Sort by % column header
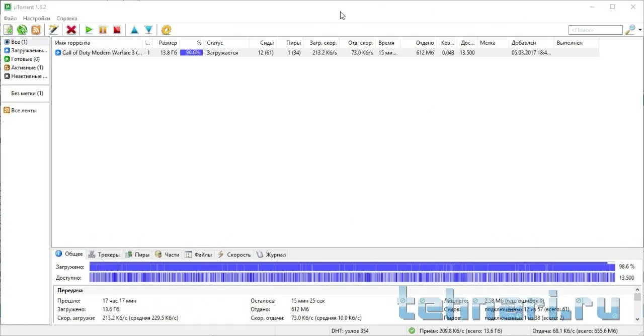 pos(192,43)
